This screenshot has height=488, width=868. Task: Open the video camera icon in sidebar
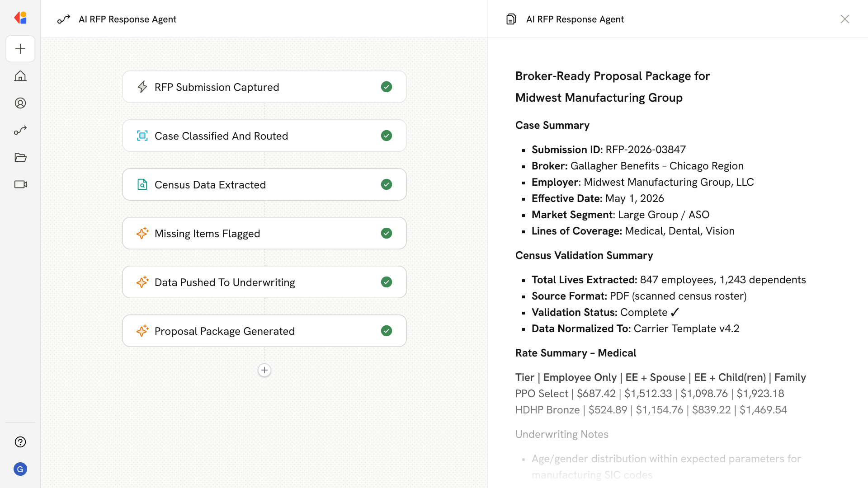pyautogui.click(x=20, y=184)
